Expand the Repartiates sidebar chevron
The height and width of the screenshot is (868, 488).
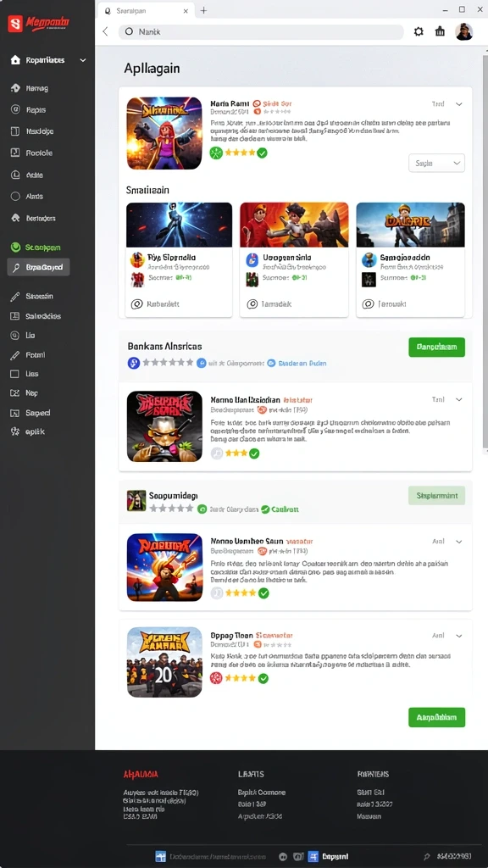83,60
